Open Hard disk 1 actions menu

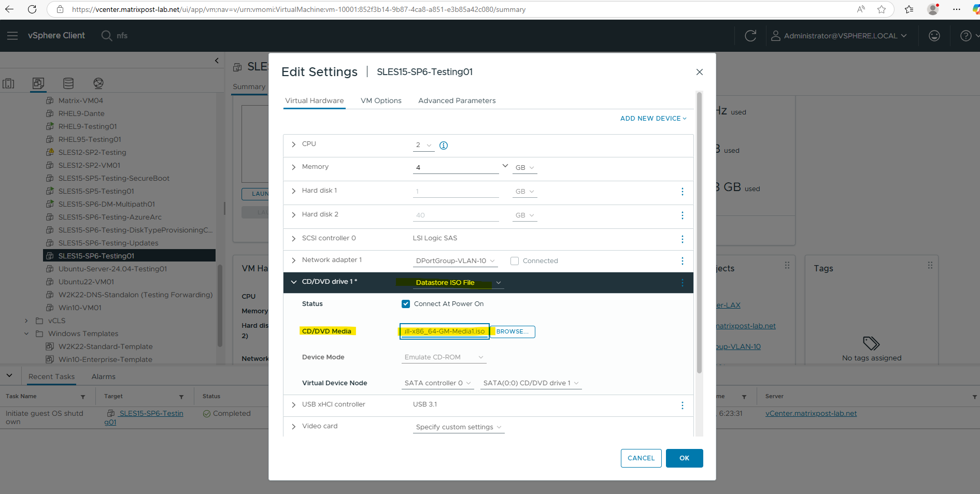[x=682, y=192]
